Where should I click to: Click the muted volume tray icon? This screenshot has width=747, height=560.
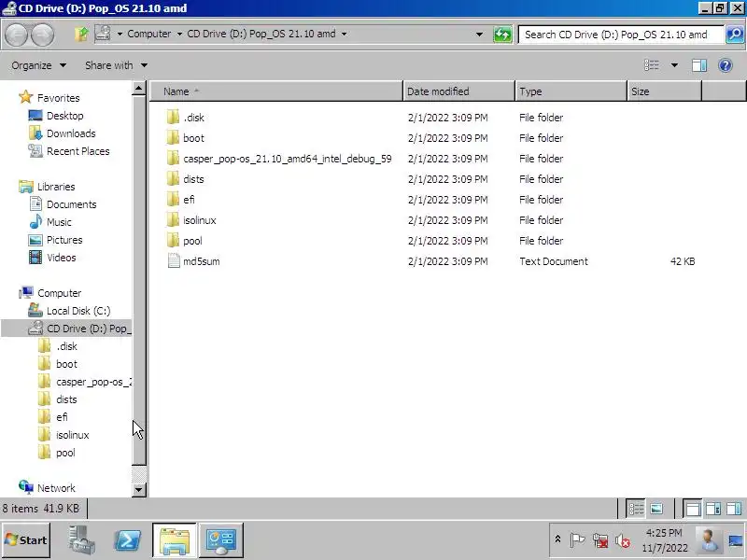pyautogui.click(x=622, y=540)
